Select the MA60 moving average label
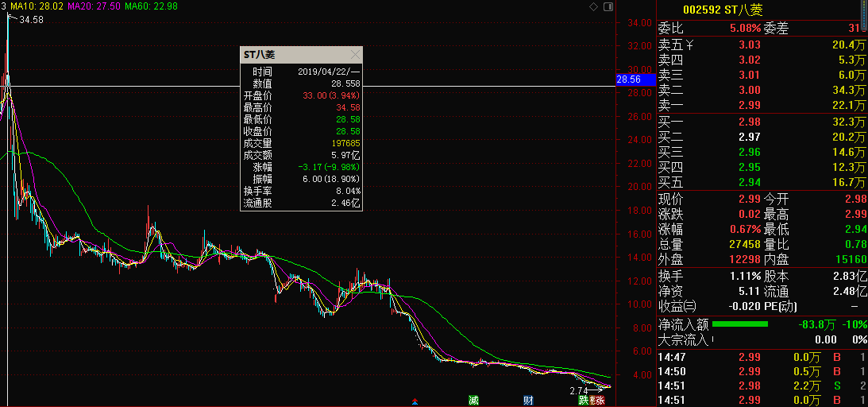Screen dimensions: 868x407 pos(151,6)
